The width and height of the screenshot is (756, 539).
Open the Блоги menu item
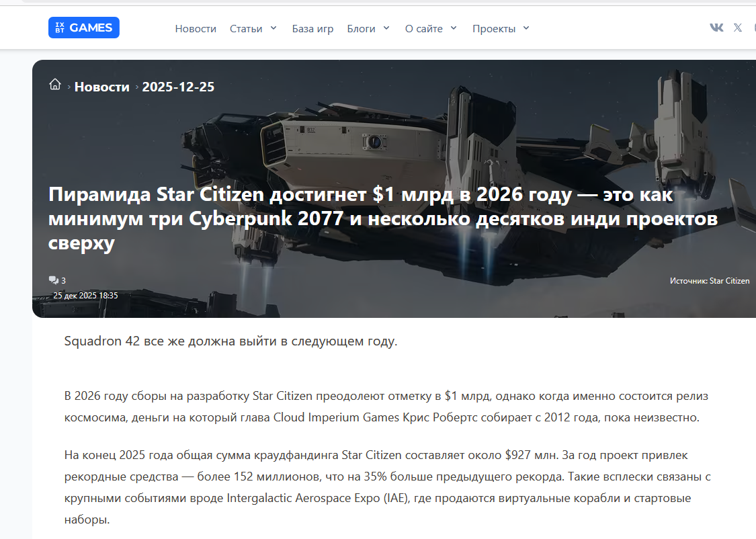tap(361, 28)
